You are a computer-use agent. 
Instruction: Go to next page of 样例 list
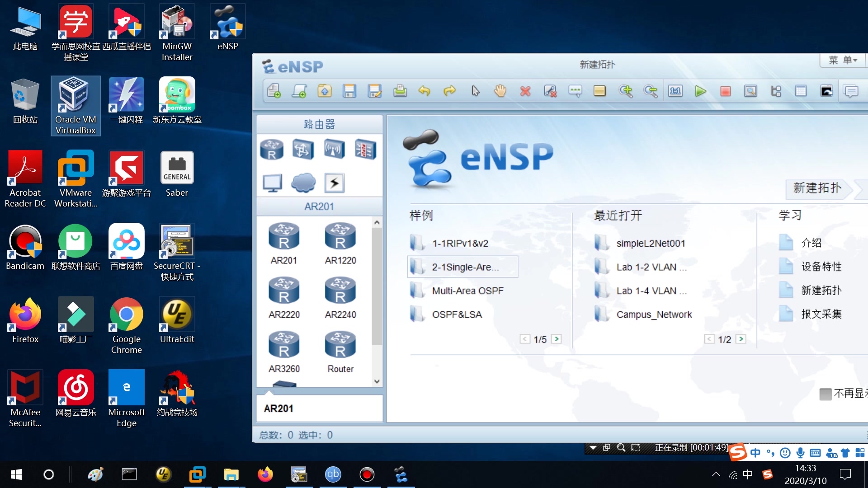point(557,339)
